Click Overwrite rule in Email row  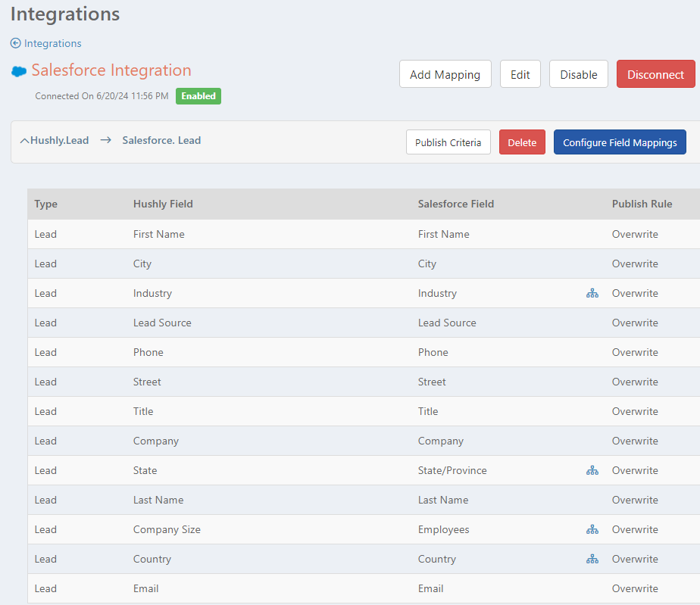tap(635, 588)
